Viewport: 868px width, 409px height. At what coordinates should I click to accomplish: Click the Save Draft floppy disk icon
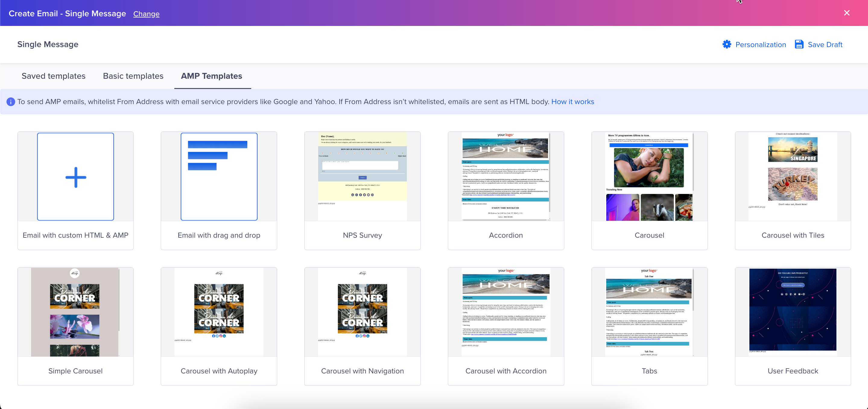pos(799,44)
